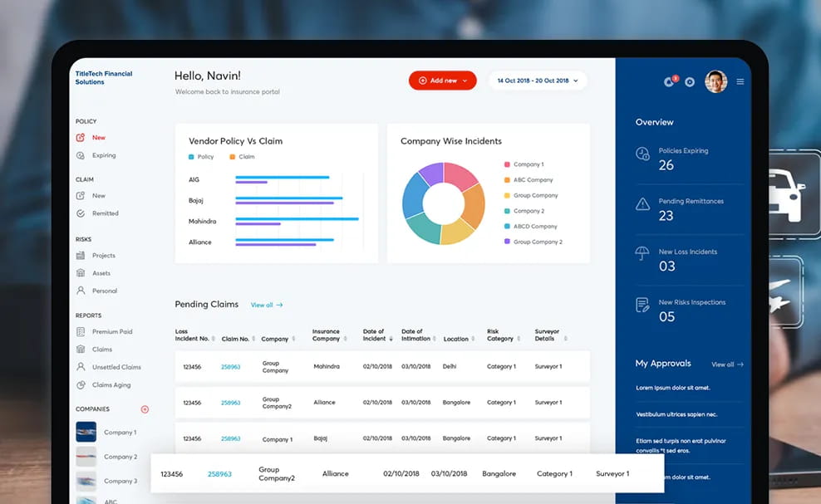Open the hamburger menu at top right
Image resolution: width=821 pixels, height=504 pixels.
(740, 81)
